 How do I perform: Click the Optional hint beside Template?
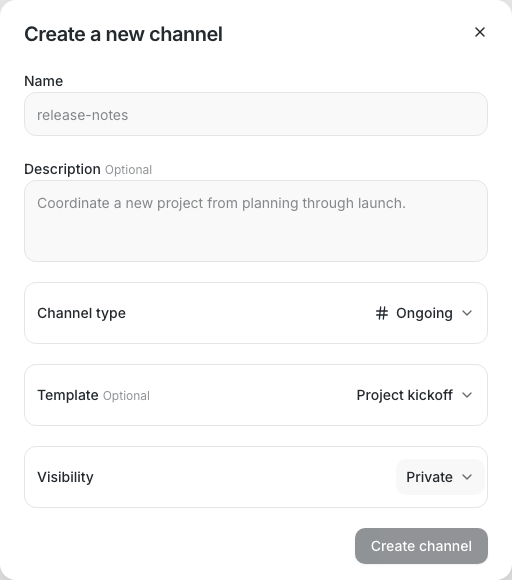126,396
